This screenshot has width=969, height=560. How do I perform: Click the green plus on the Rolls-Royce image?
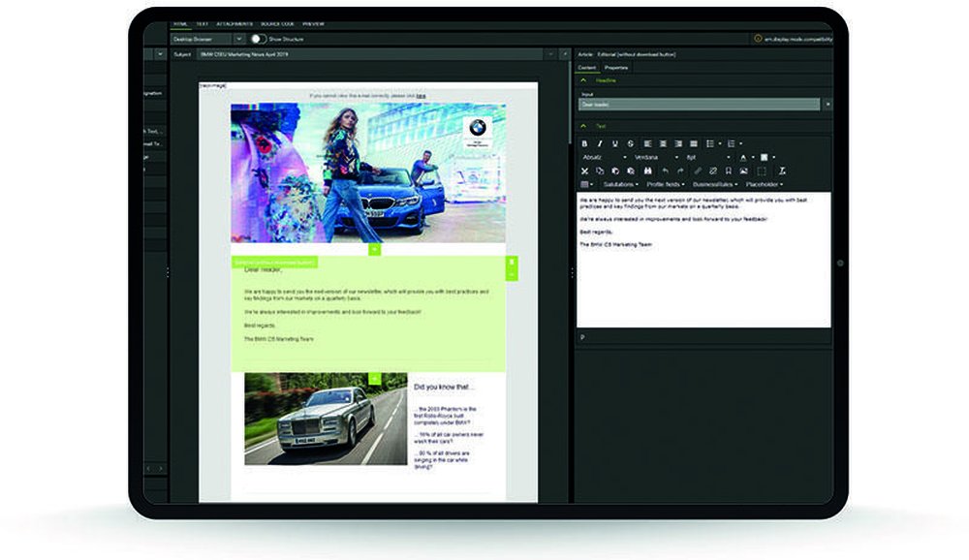point(374,378)
